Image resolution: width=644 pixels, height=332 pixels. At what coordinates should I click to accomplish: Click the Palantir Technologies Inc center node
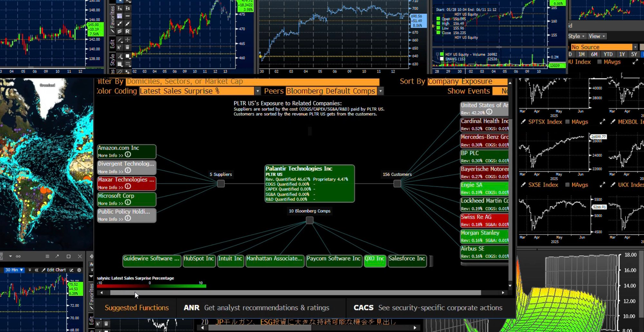pyautogui.click(x=310, y=184)
